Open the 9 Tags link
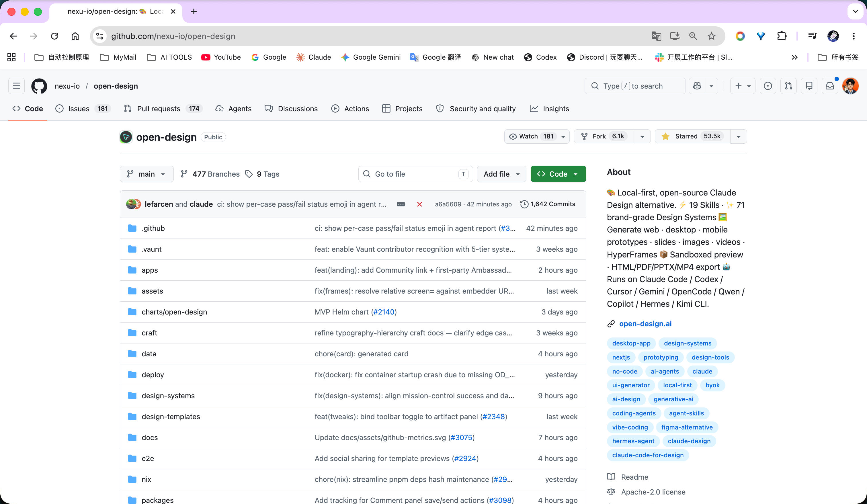This screenshot has width=867, height=504. [262, 174]
